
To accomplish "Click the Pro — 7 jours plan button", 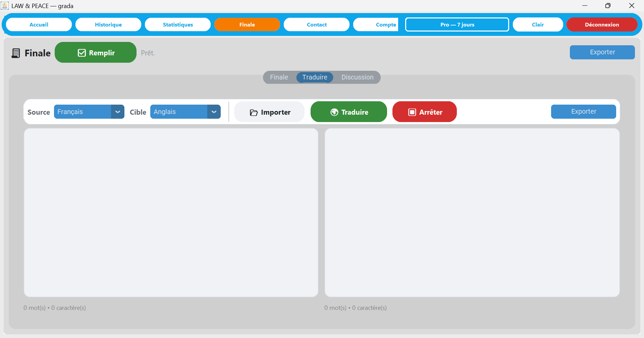I will [457, 24].
